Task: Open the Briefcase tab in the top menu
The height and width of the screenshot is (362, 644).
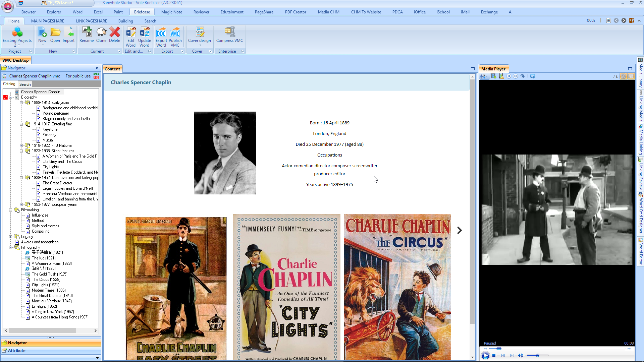Action: pyautogui.click(x=142, y=12)
